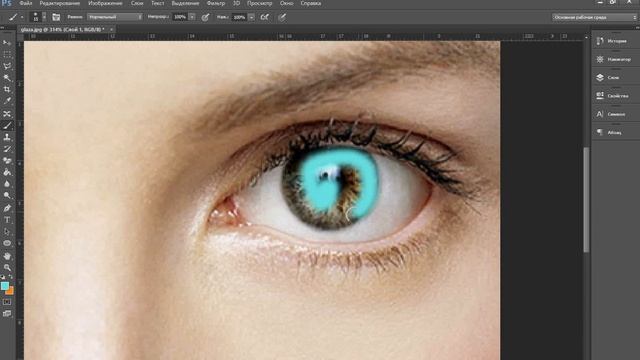The width and height of the screenshot is (640, 360).
Task: Select the Rectangular Marquee tool
Action: click(7, 54)
